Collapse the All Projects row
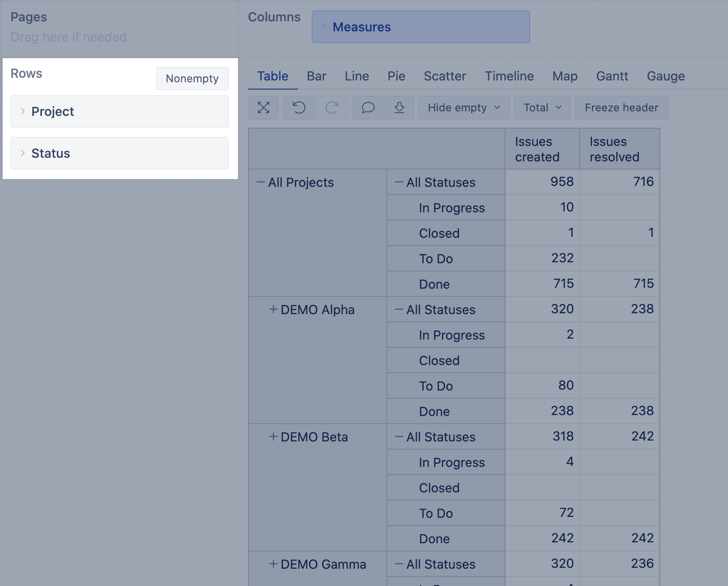Viewport: 728px width, 586px height. [260, 182]
